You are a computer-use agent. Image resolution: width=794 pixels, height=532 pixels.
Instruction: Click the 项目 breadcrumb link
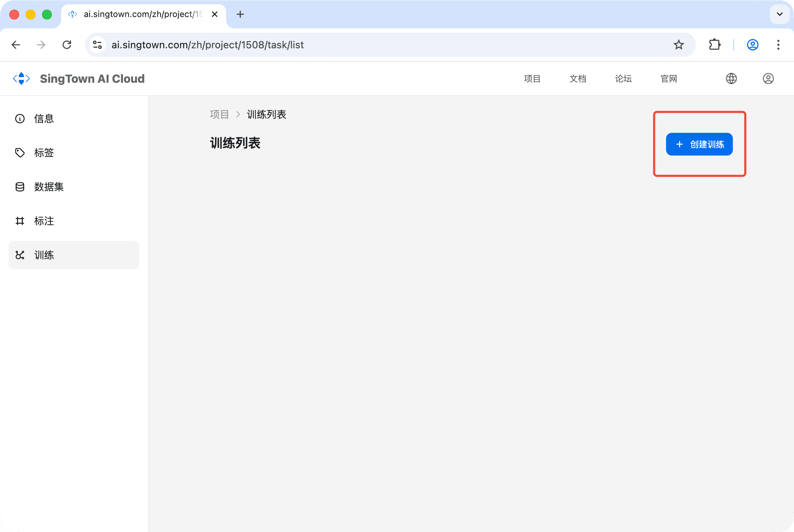click(219, 114)
